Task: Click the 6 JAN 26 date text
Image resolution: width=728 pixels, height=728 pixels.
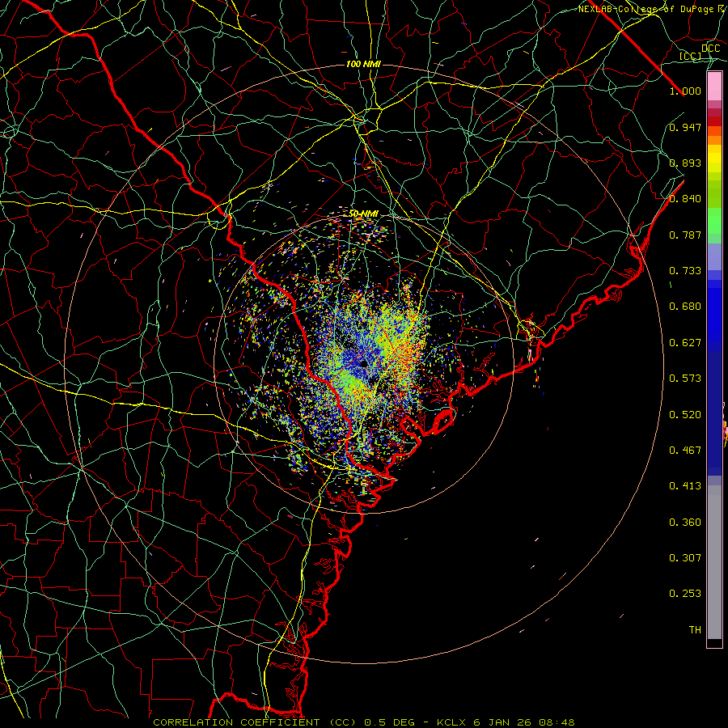Action: [502, 722]
